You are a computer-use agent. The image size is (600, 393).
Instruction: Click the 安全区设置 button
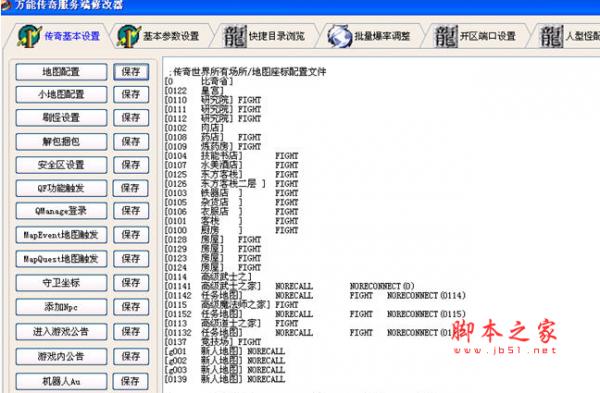pyautogui.click(x=61, y=165)
